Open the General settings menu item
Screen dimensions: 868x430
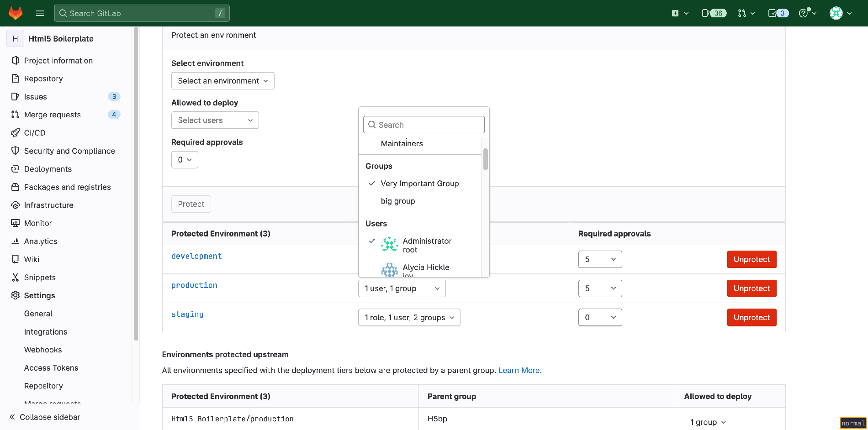[38, 314]
